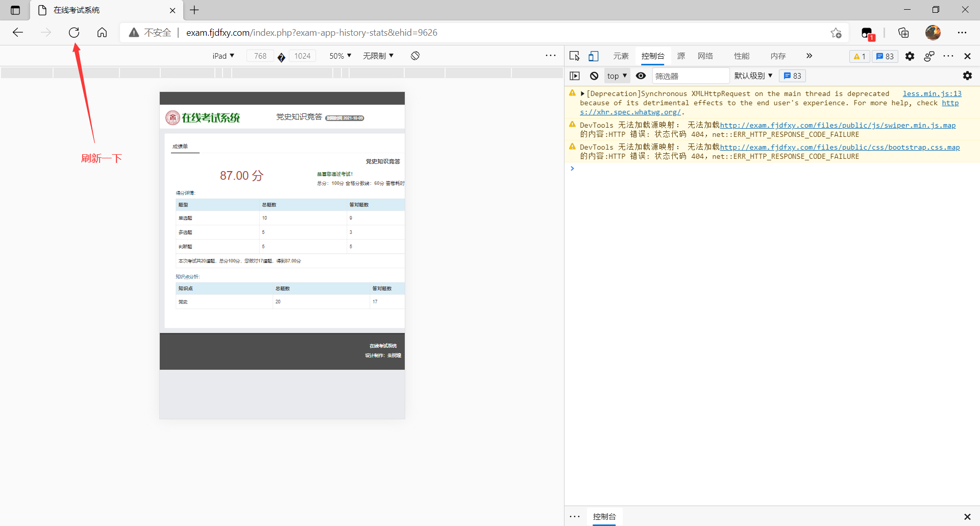980x526 pixels.
Task: Open the throttling dropdown 无限制
Action: pos(378,56)
